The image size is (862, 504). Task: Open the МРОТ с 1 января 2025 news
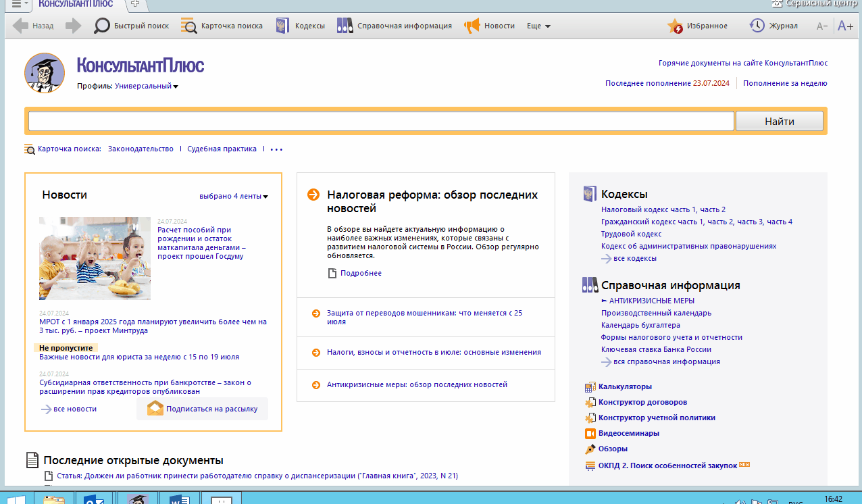(x=153, y=326)
